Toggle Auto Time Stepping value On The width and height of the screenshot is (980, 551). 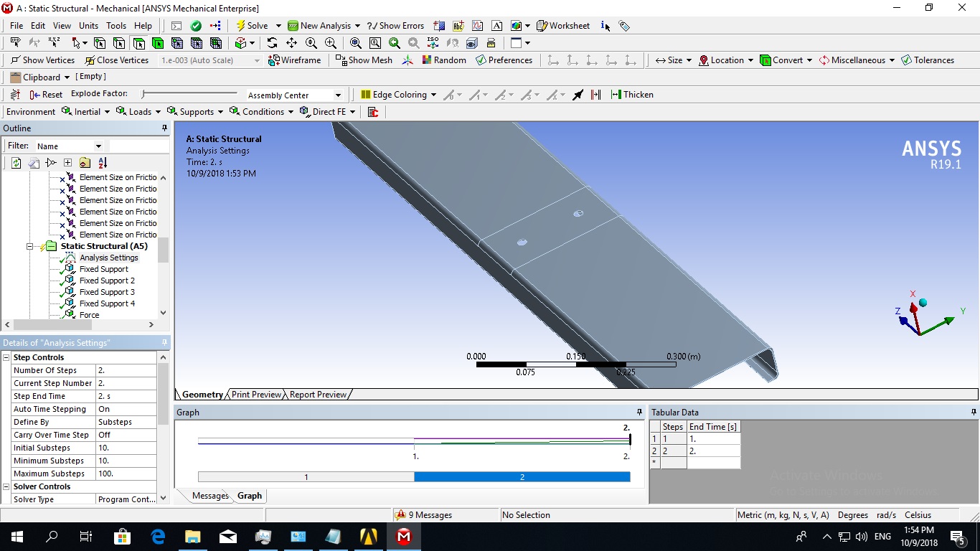(126, 409)
